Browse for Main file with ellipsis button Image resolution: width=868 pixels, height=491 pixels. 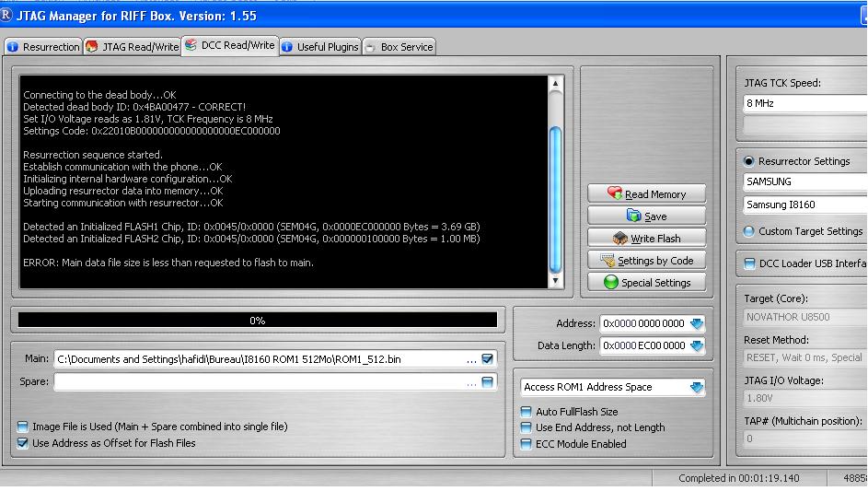(x=471, y=359)
